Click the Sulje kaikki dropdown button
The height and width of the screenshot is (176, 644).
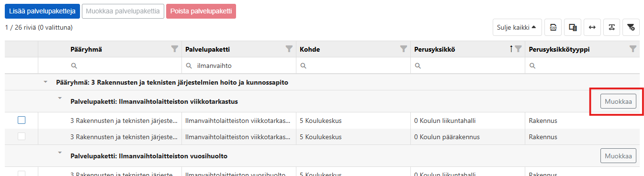[x=517, y=27]
